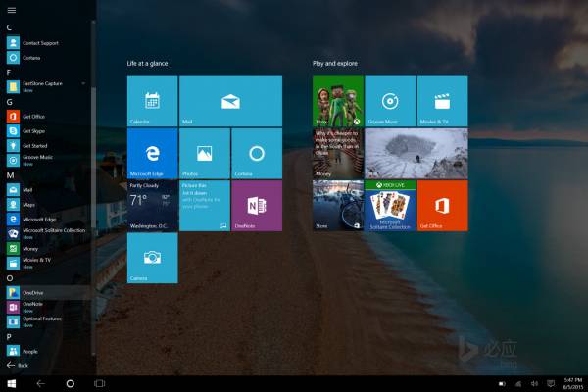
Task: Jump using the letter G header
Action: click(x=10, y=102)
